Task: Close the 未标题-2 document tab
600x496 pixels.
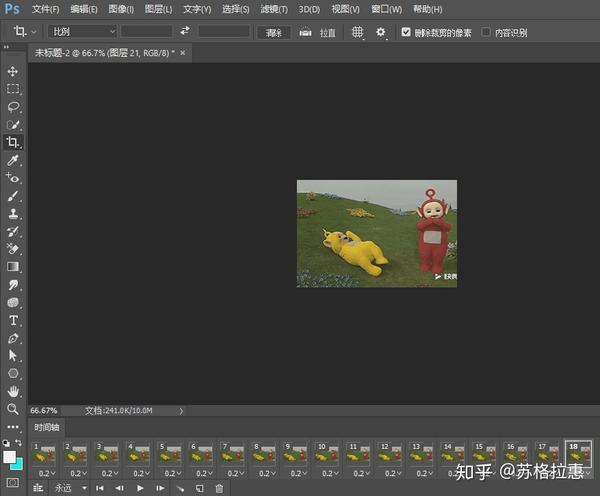Action: pyautogui.click(x=183, y=53)
